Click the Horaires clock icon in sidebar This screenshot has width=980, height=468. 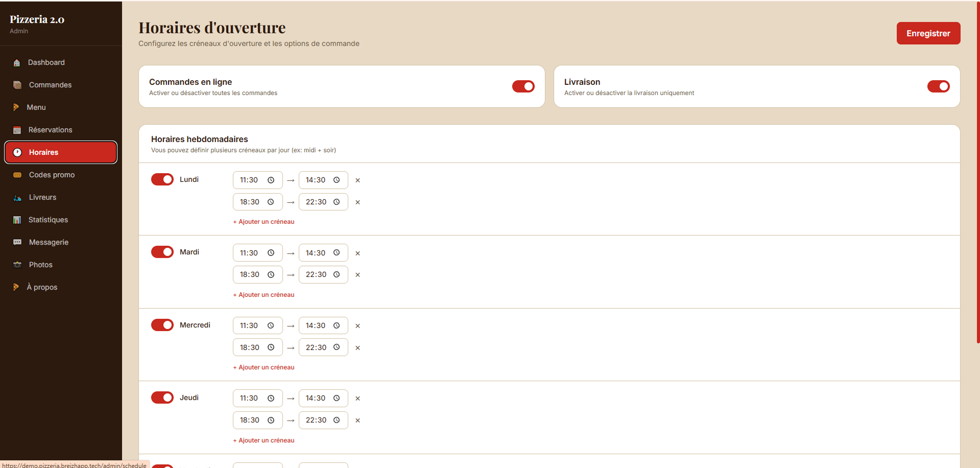[x=17, y=152]
